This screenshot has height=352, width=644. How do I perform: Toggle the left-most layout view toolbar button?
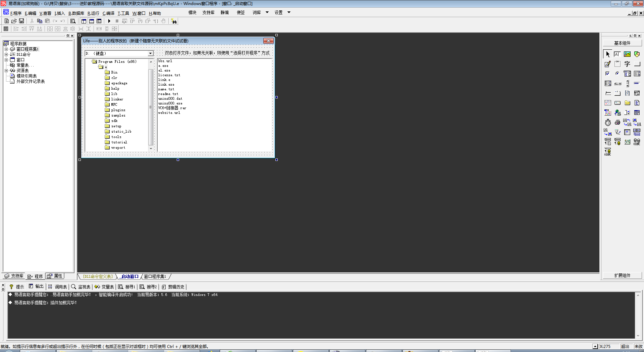click(84, 21)
